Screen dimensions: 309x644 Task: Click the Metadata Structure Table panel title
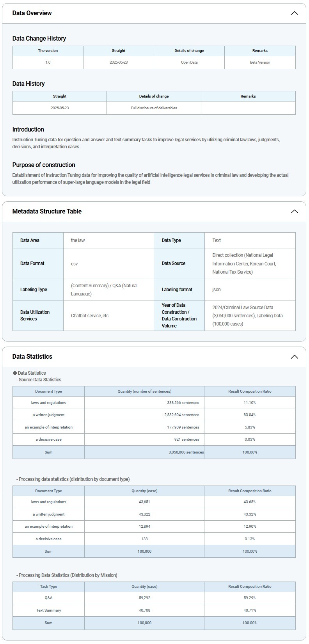click(47, 212)
